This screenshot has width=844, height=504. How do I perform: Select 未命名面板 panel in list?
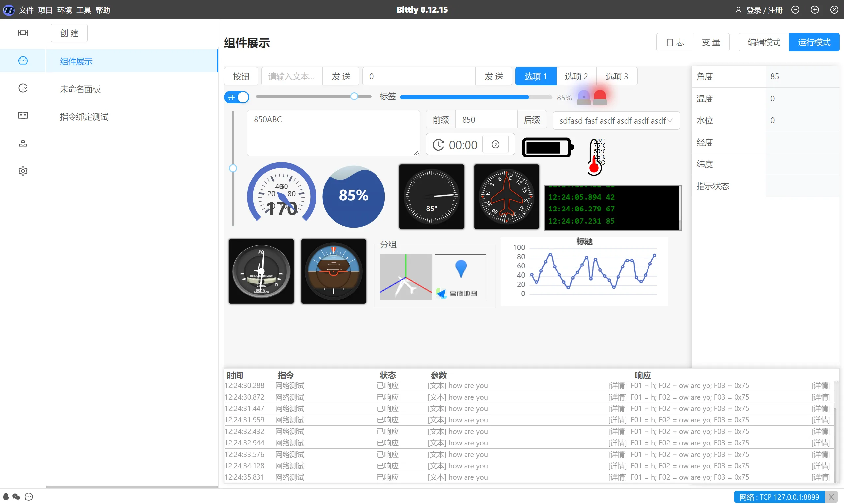pos(132,89)
